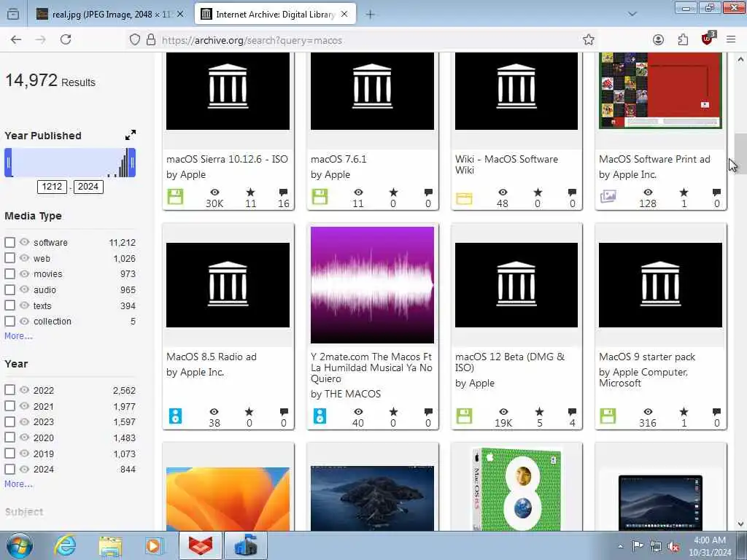Open Windows Media Player from taskbar
Image resolution: width=747 pixels, height=560 pixels.
click(155, 545)
